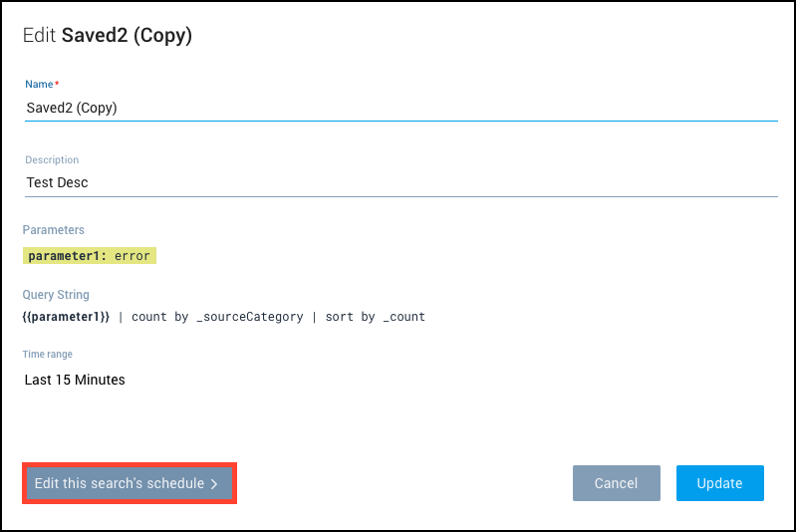Click the count by _sourceCategory query segment
This screenshot has width=796, height=532.
pyautogui.click(x=217, y=317)
